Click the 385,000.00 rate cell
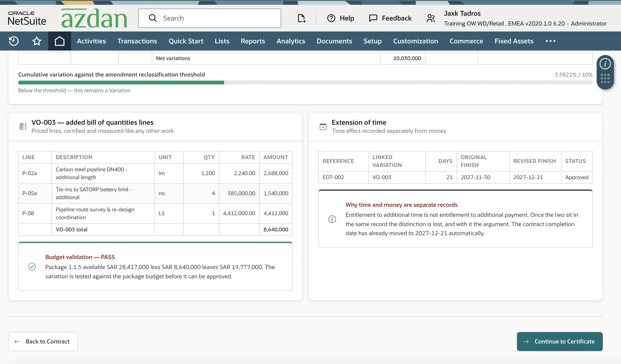 [x=239, y=193]
